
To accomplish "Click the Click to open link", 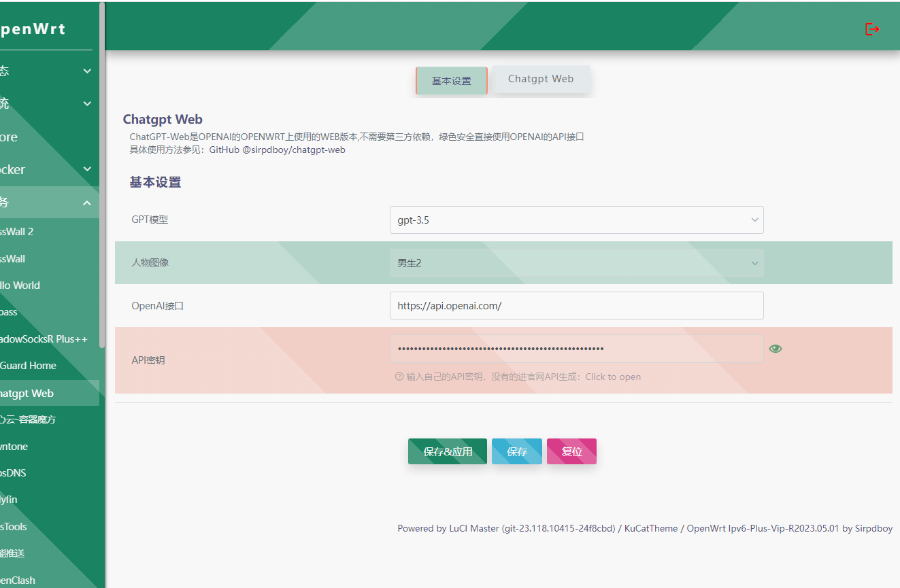I will pos(613,377).
